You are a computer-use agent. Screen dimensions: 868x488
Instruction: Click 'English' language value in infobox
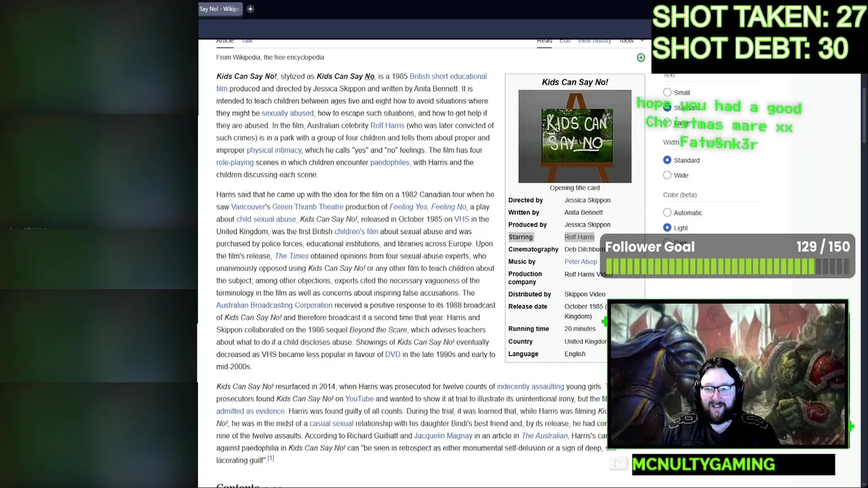(574, 354)
